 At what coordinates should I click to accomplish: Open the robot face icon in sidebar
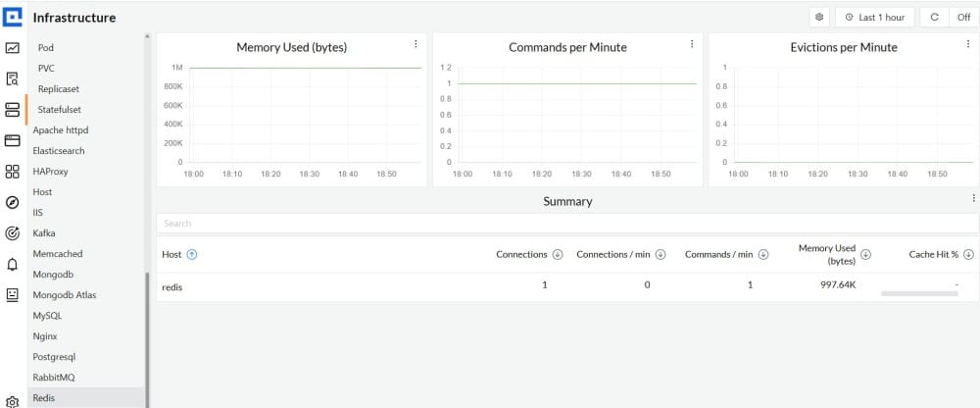(13, 295)
